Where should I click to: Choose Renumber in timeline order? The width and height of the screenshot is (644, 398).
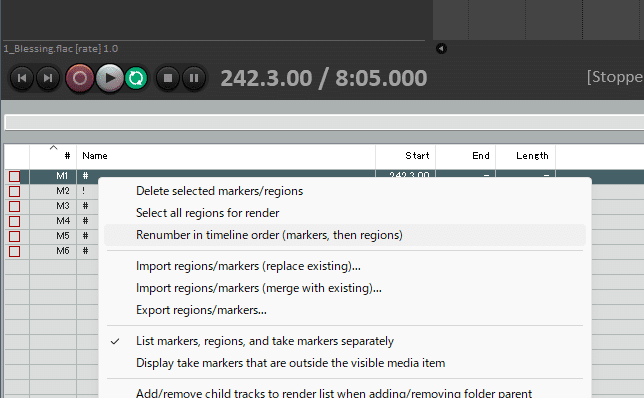point(345,235)
